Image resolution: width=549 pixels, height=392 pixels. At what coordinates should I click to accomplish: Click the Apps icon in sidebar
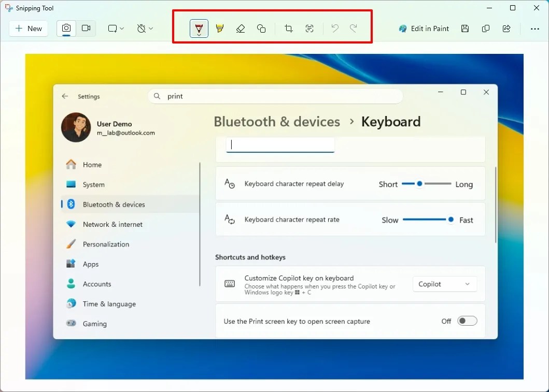71,264
